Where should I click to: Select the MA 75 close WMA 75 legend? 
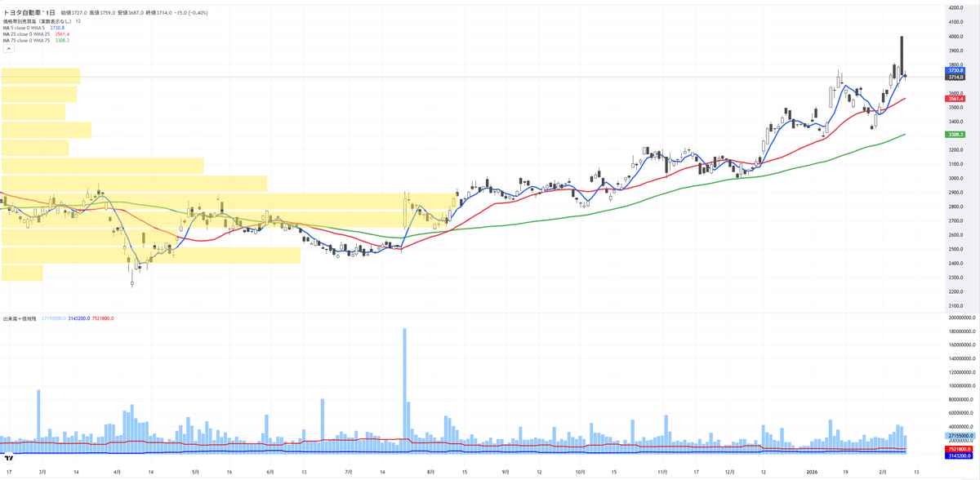click(27, 41)
